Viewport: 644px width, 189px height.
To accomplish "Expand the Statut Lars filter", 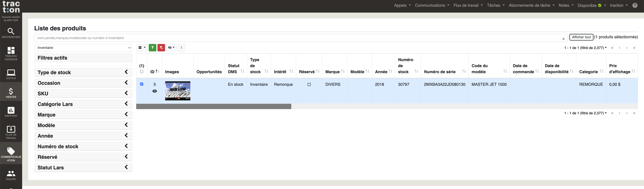I will click(x=83, y=168).
